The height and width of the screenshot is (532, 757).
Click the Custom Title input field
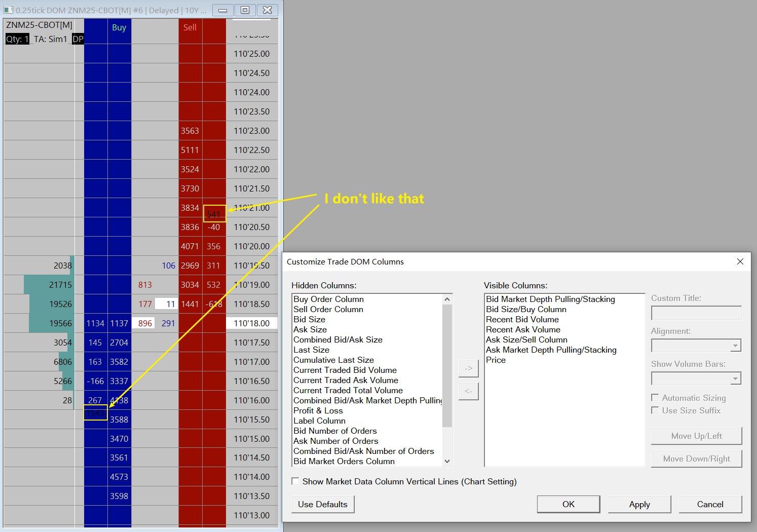point(696,313)
